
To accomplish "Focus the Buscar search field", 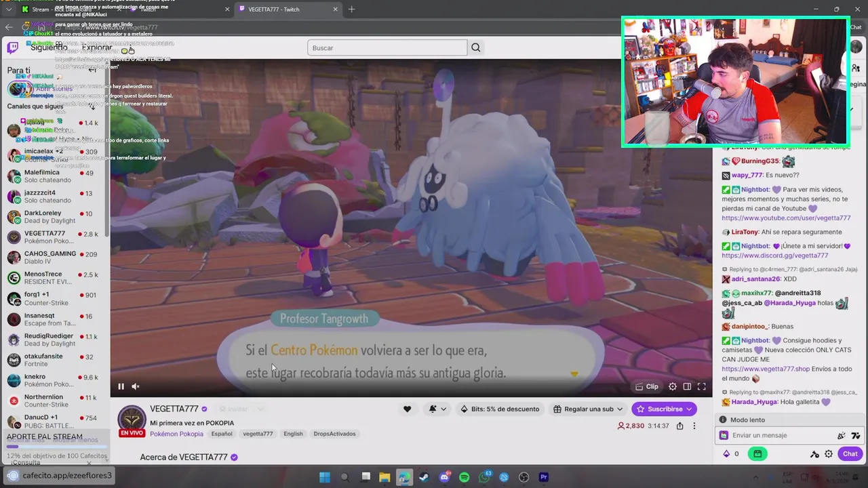I will point(387,47).
